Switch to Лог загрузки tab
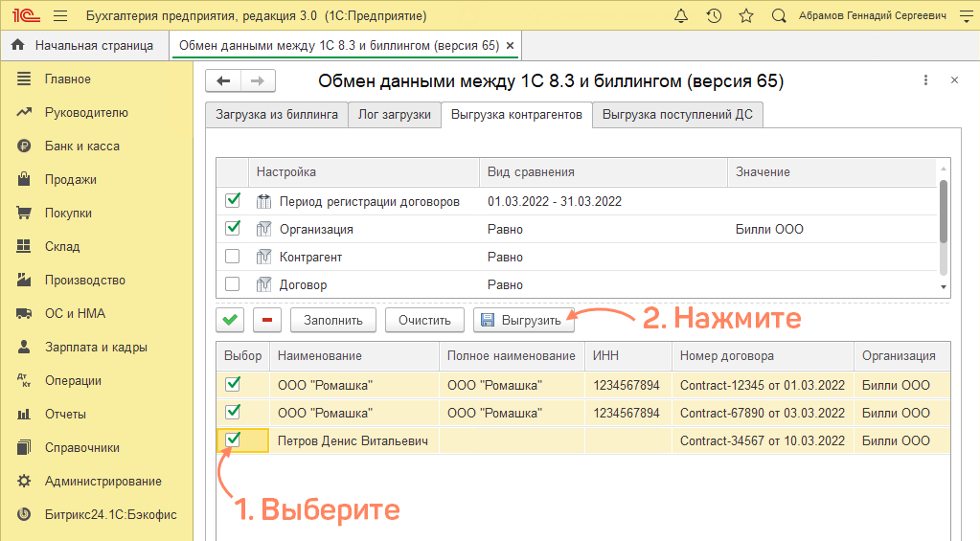980x541 pixels. (395, 115)
